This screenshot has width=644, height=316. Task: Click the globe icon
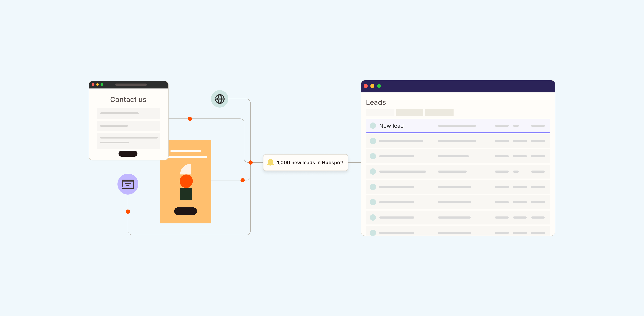(x=219, y=99)
